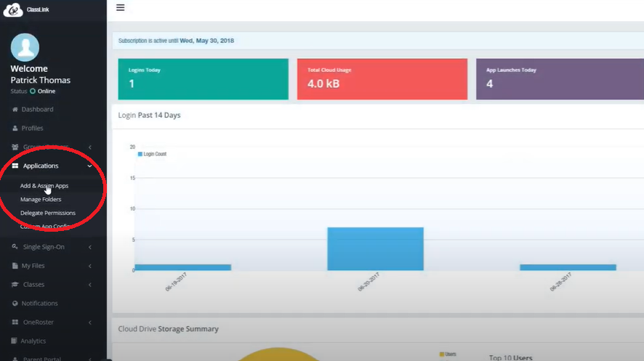Image resolution: width=644 pixels, height=361 pixels.
Task: Open Delegate Permissions submenu link
Action: pyautogui.click(x=48, y=213)
